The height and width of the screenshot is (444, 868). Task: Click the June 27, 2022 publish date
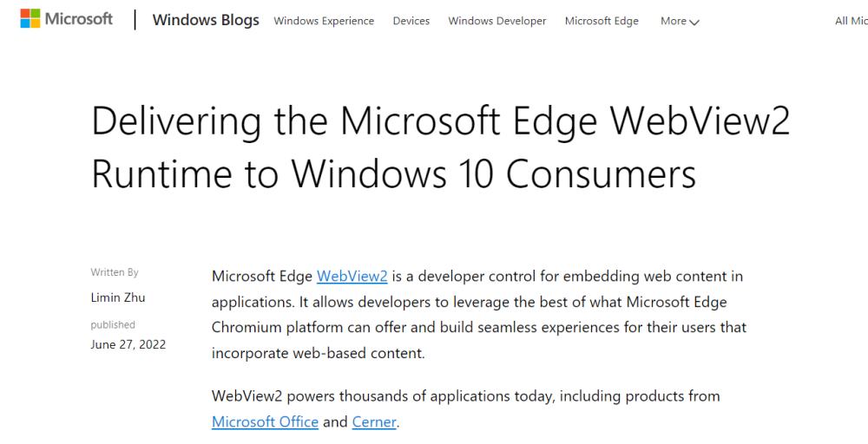(128, 344)
